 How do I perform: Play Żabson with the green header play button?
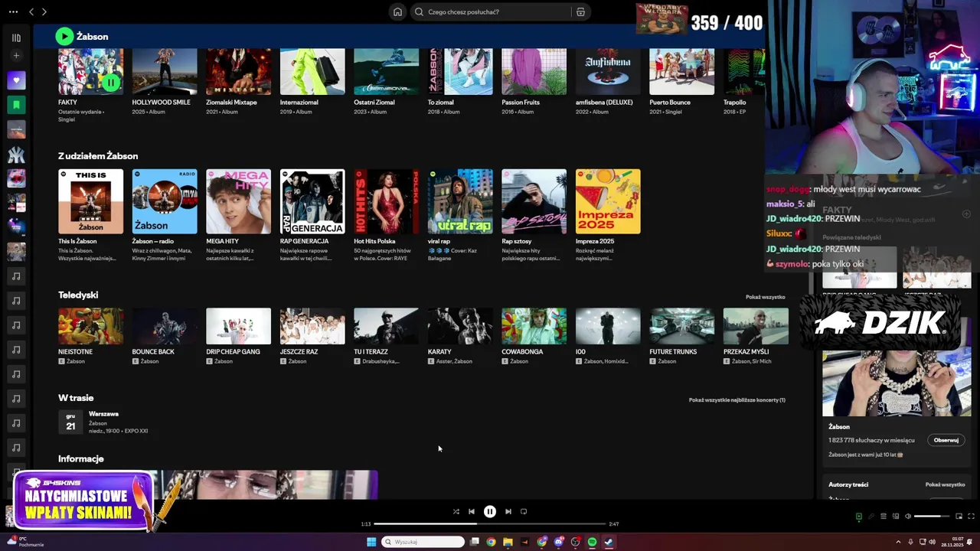point(64,36)
